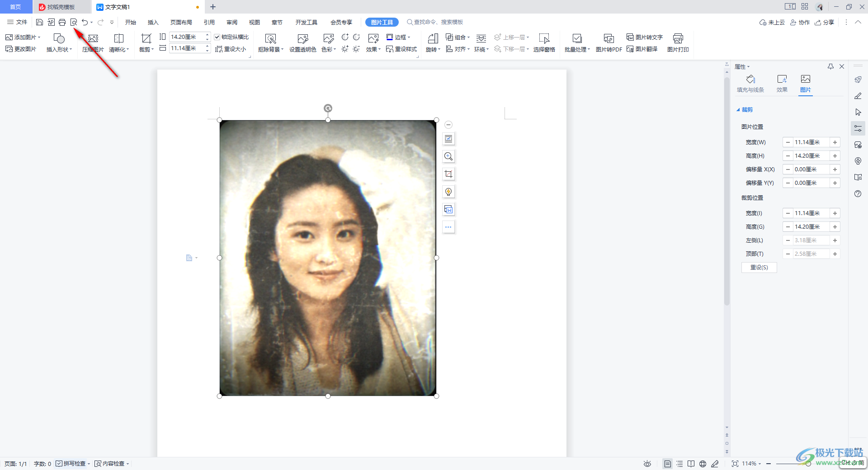Click 图片转PDF tool
Screen dimensions: 868x470
[609, 43]
